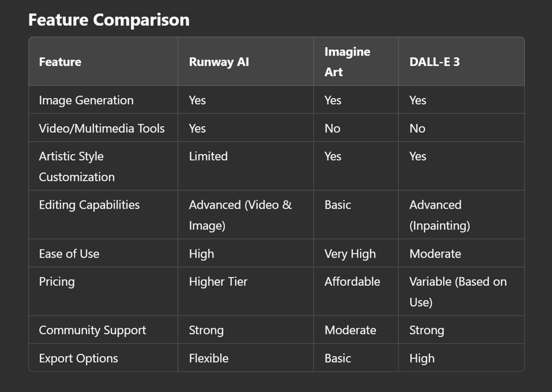This screenshot has width=552, height=392.
Task: Click the Export Options row label
Action: [78, 359]
